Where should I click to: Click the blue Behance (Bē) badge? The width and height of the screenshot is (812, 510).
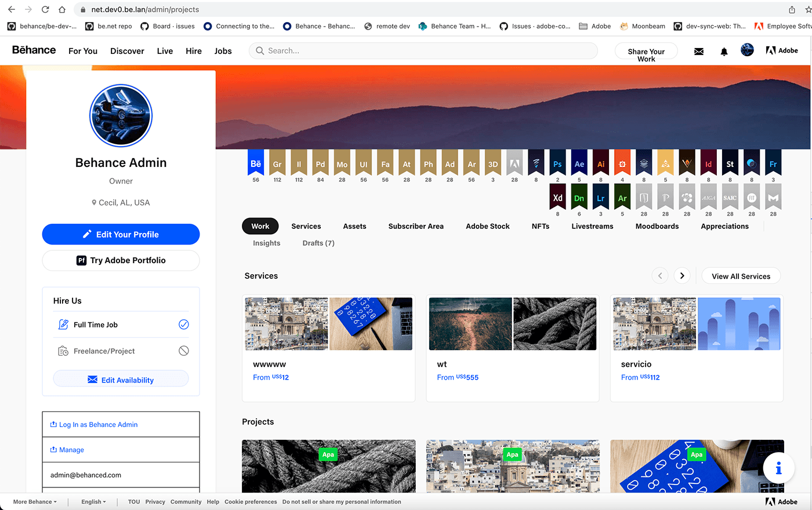click(256, 163)
